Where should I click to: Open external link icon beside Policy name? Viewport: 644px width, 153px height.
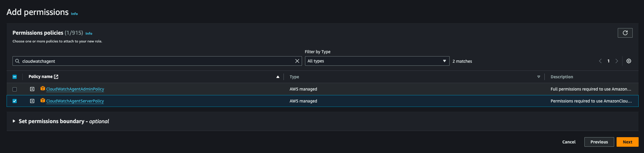pyautogui.click(x=56, y=77)
